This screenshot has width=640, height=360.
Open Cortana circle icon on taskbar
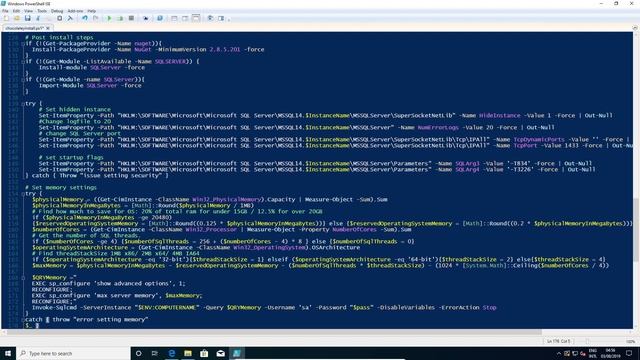click(x=138, y=353)
